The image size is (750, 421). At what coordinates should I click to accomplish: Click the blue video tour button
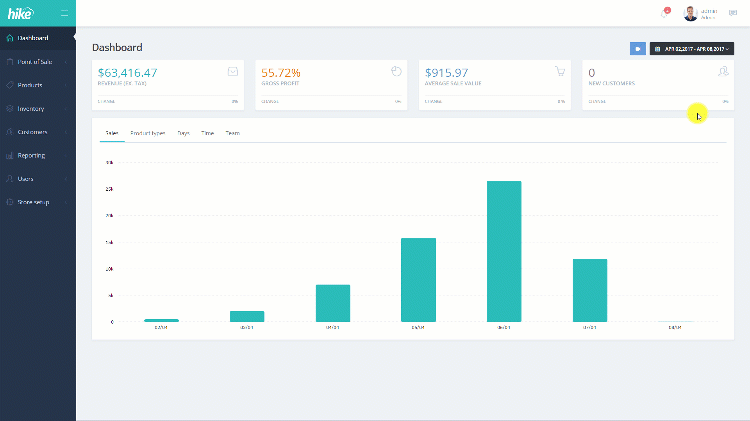point(638,49)
